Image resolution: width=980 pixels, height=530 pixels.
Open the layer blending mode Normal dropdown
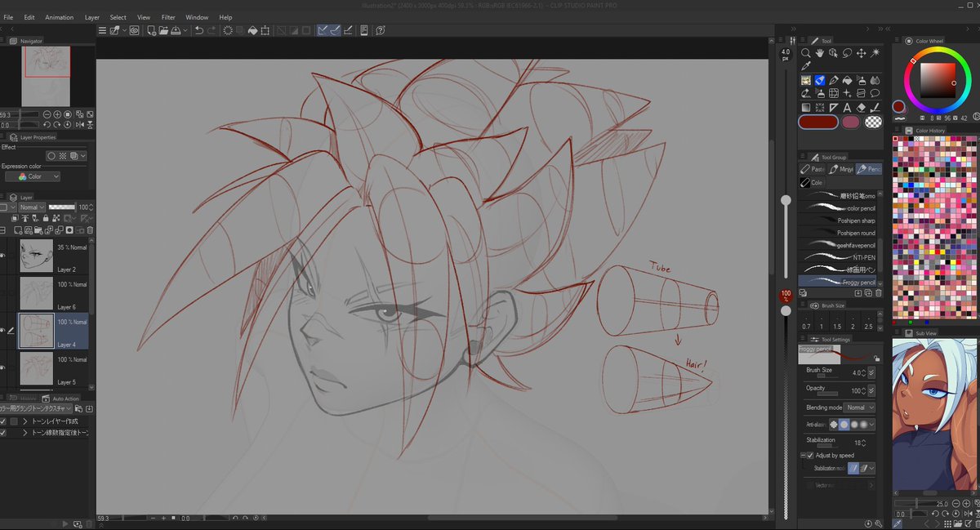pos(31,207)
